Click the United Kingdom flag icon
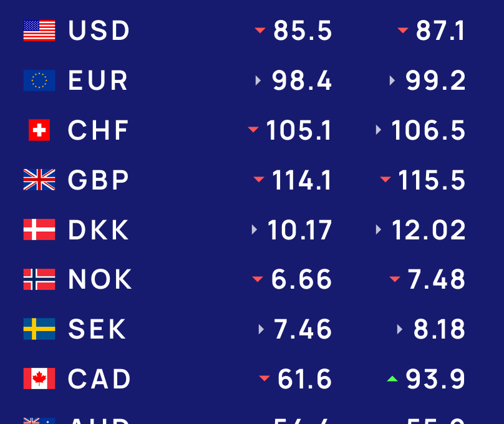The height and width of the screenshot is (424, 504). [39, 180]
